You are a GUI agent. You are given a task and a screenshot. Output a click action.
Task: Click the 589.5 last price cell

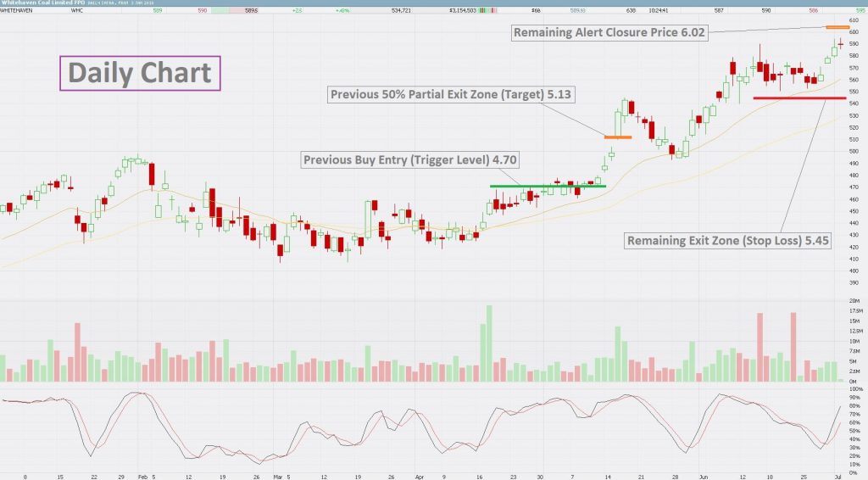[251, 10]
